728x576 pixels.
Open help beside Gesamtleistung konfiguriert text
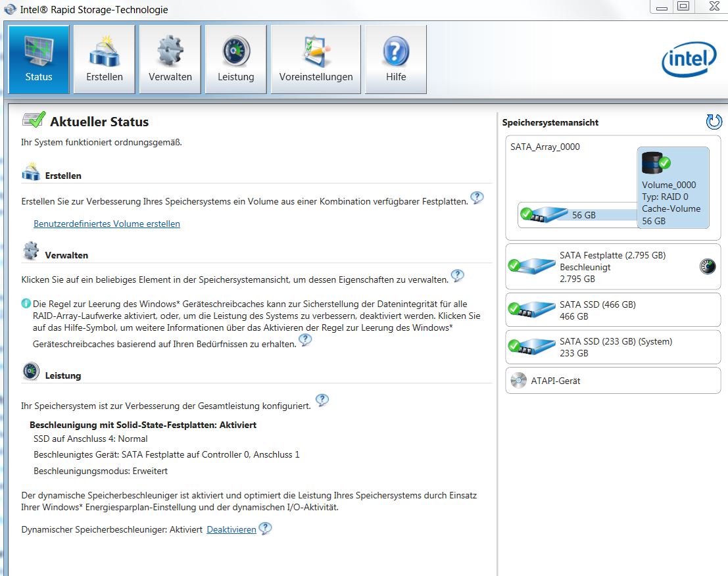[x=322, y=400]
